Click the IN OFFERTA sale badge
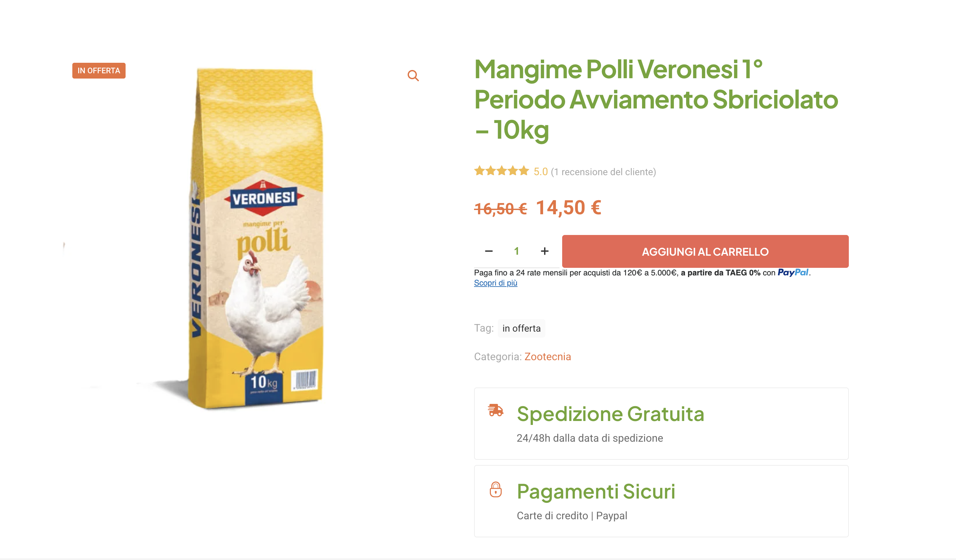This screenshot has height=560, width=956. click(99, 71)
